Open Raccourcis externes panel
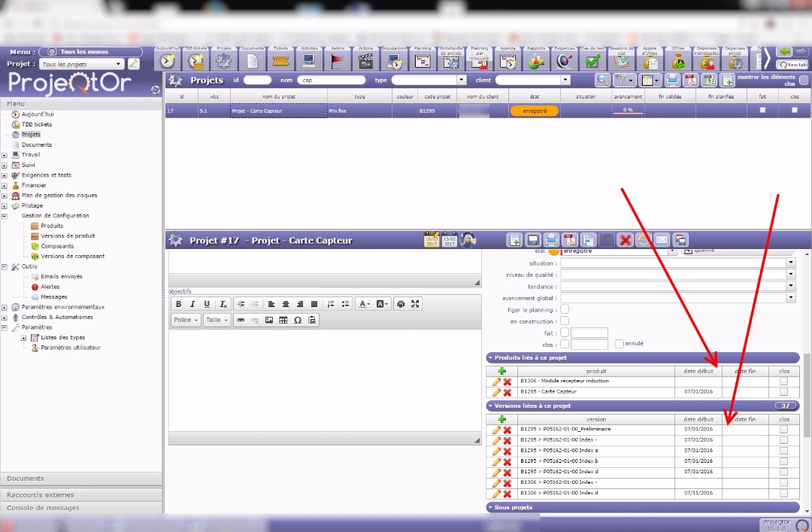The height and width of the screenshot is (532, 812). tap(81, 494)
